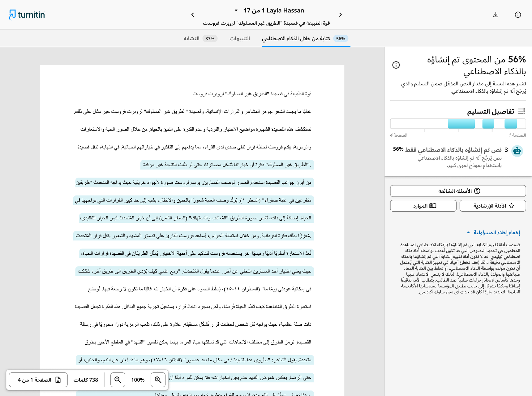The width and height of the screenshot is (532, 396).
Task: Click the essay title line in document
Action: click(x=252, y=94)
